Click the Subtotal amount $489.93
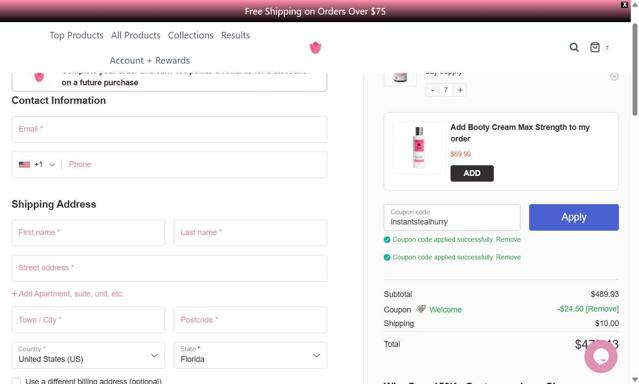639x384 pixels. (x=605, y=294)
